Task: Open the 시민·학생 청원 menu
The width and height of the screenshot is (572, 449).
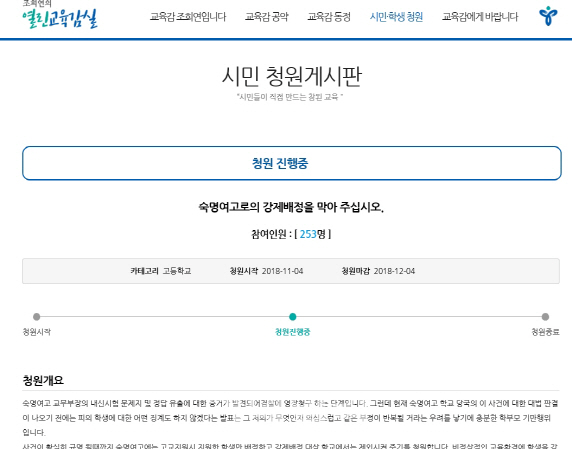Action: click(x=396, y=17)
